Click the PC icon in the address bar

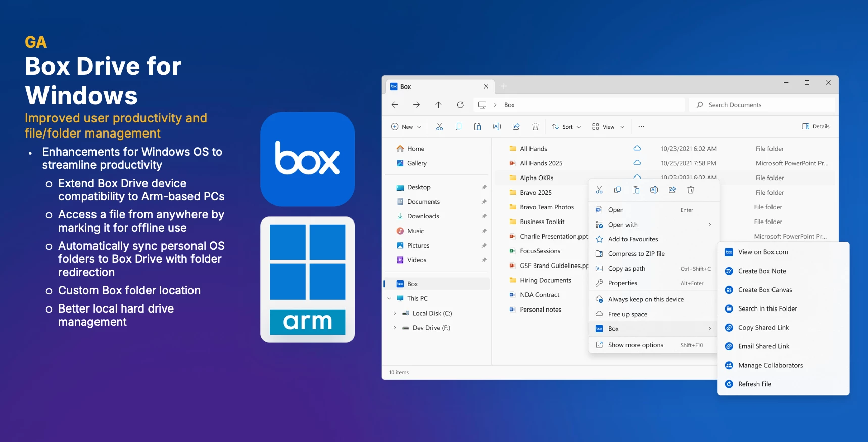click(483, 105)
